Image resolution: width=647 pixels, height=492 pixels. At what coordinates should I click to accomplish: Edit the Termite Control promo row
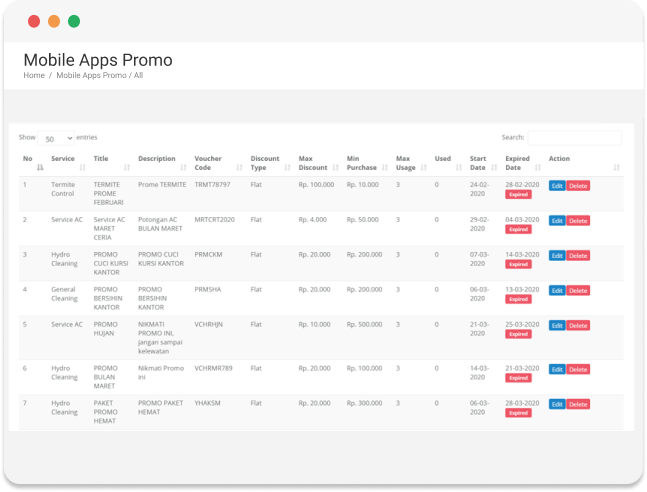click(557, 186)
